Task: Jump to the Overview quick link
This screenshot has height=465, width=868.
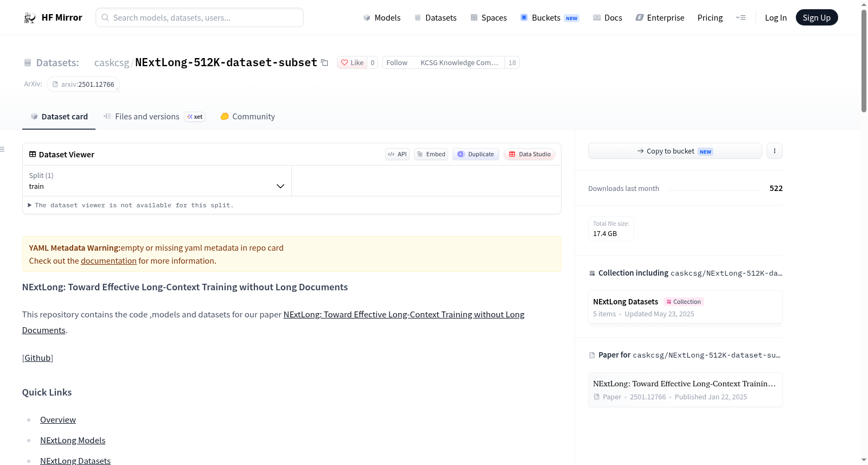Action: [x=58, y=420]
